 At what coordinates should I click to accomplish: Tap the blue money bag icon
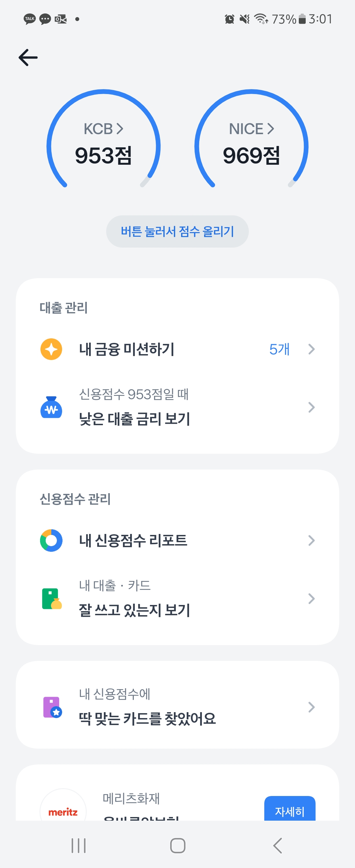tap(51, 407)
